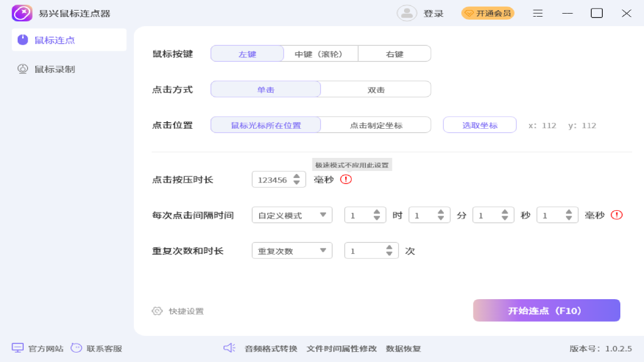Switch to the 鼠标录制 sidebar tab
The height and width of the screenshot is (362, 644).
tap(54, 69)
